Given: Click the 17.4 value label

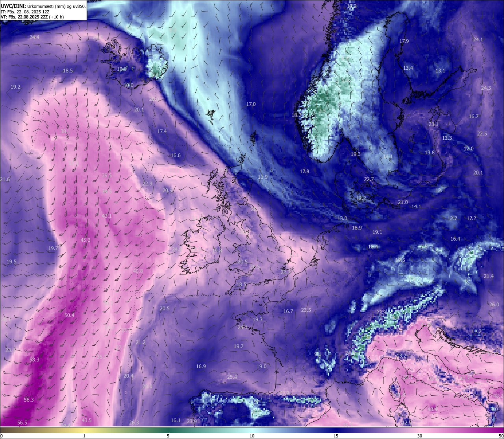Looking at the screenshot, I should 162,132.
